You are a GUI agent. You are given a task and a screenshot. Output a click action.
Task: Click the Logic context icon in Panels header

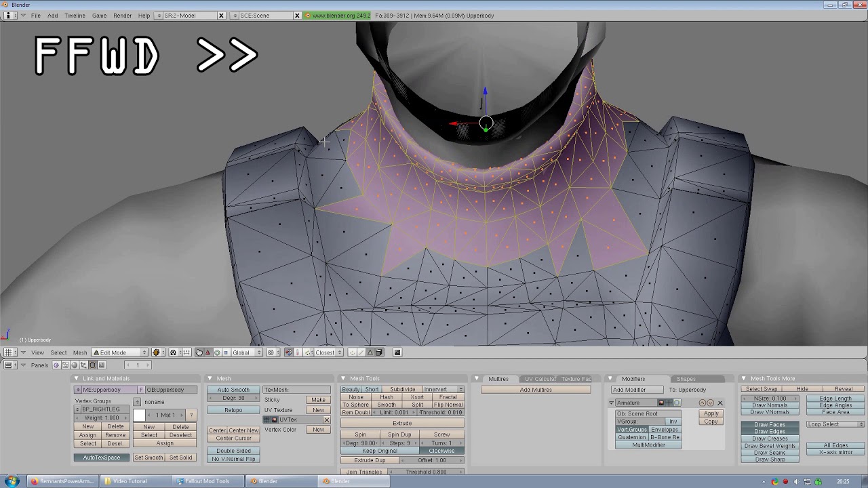click(56, 365)
